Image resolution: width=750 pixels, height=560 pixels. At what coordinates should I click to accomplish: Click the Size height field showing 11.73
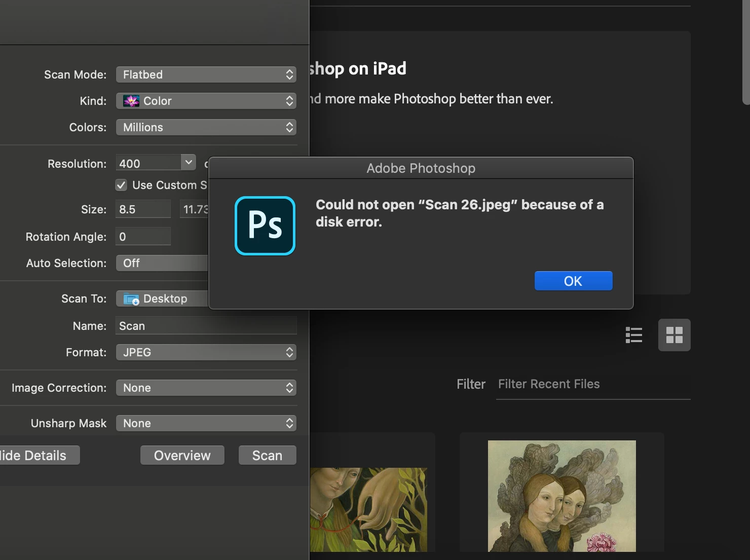(195, 209)
